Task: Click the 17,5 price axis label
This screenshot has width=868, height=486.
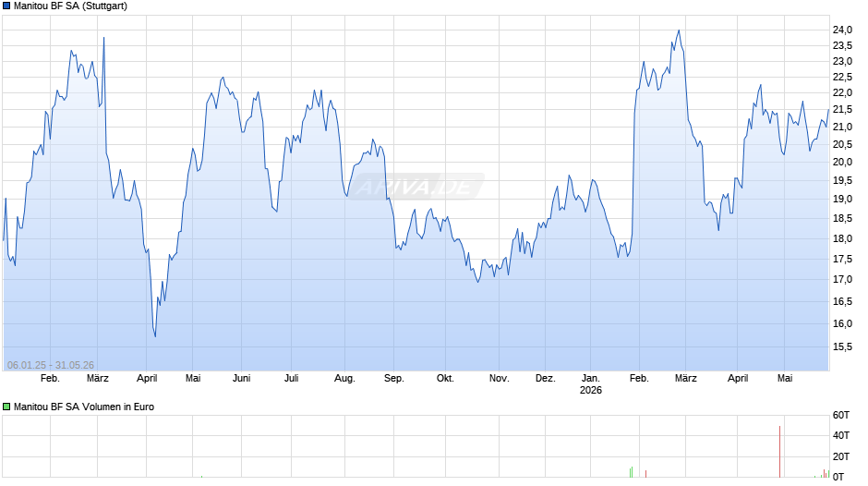Action: coord(842,260)
